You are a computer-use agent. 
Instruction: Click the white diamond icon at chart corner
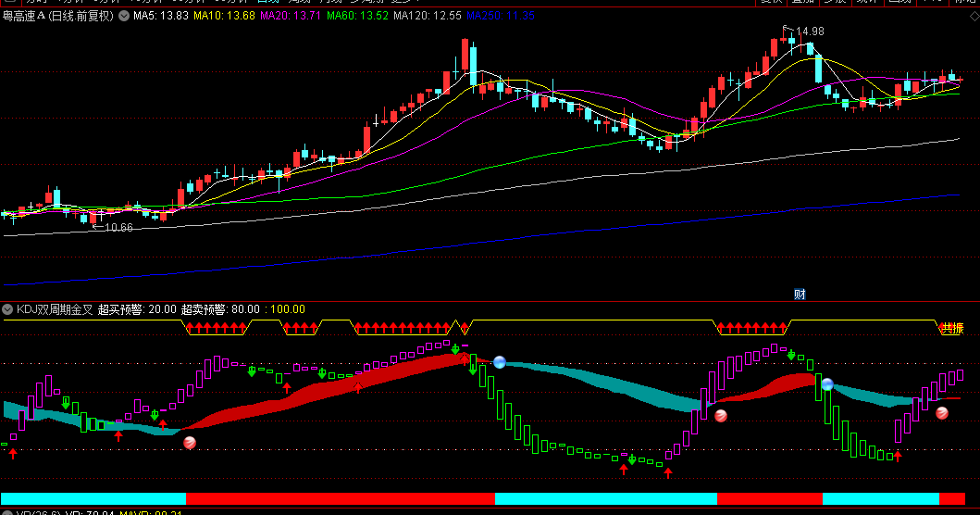pos(974,17)
